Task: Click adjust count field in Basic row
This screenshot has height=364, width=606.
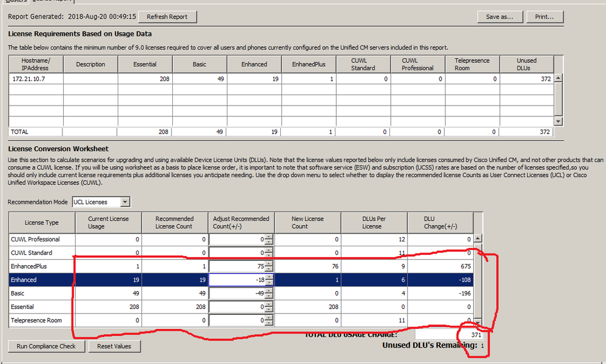Action: [237, 293]
